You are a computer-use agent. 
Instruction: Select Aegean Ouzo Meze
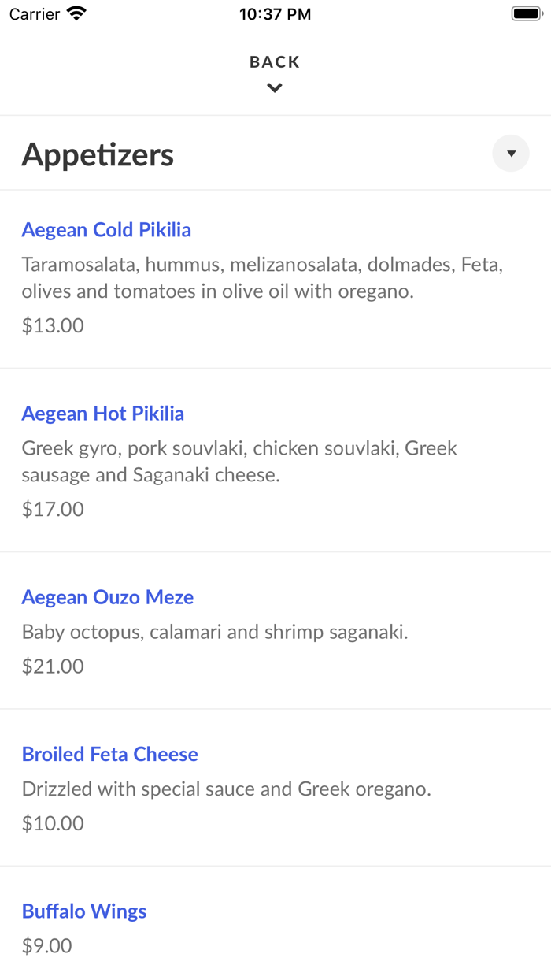pyautogui.click(x=108, y=597)
